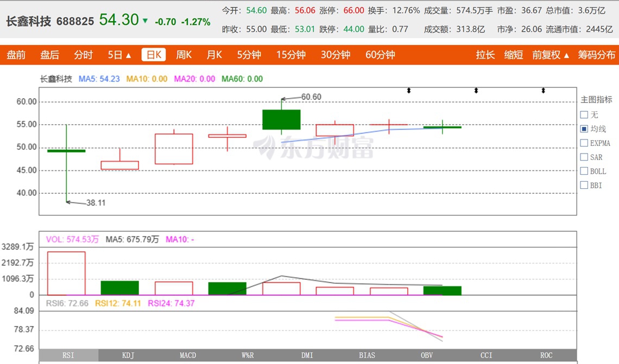Tick the SAR indicator checkbox
The width and height of the screenshot is (619, 364).
coord(584,157)
